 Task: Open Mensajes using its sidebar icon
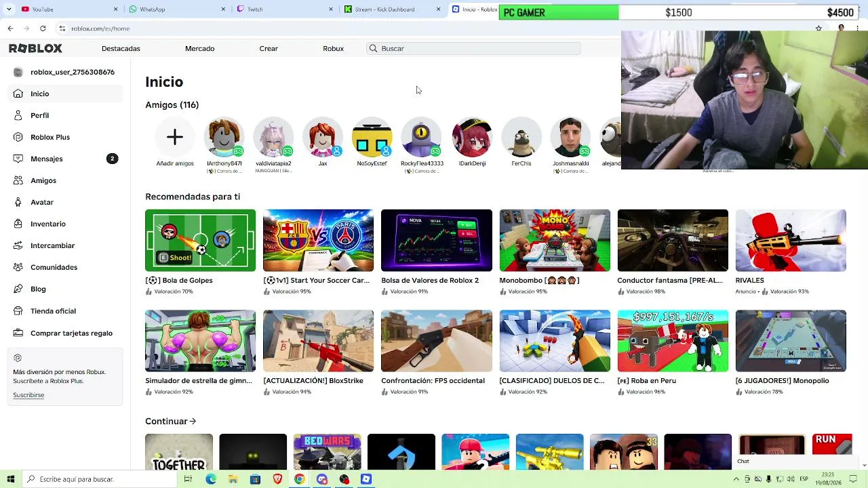18,159
